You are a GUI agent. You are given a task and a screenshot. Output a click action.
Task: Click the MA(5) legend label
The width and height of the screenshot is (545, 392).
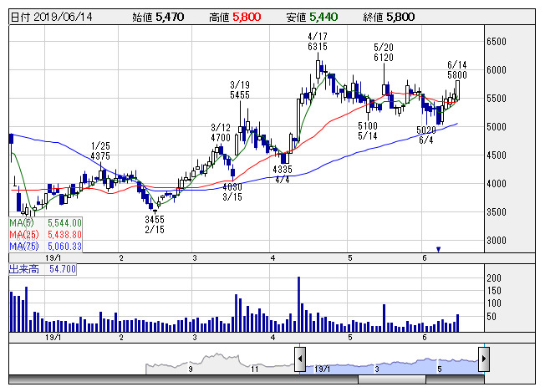(22, 223)
